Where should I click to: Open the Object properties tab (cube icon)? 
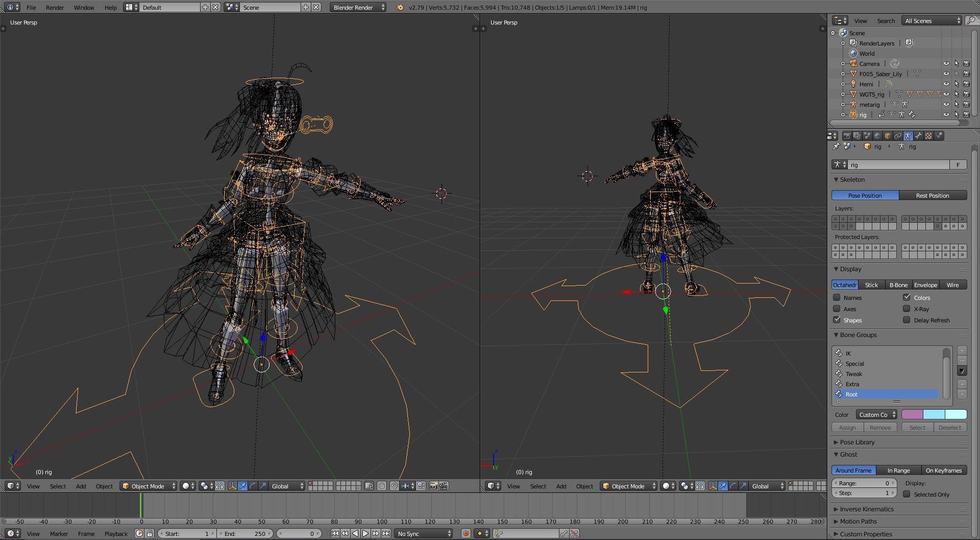[888, 136]
